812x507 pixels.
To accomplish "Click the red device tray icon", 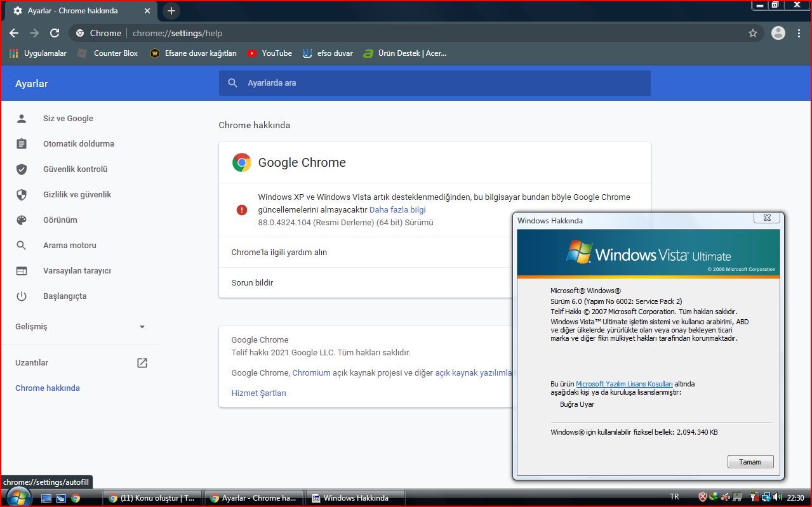I will coord(725,497).
